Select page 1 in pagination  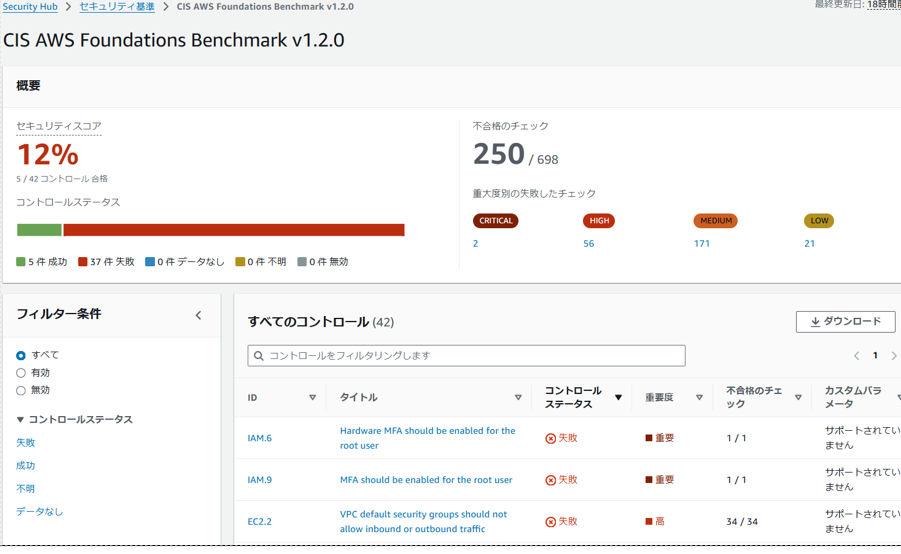click(x=875, y=355)
